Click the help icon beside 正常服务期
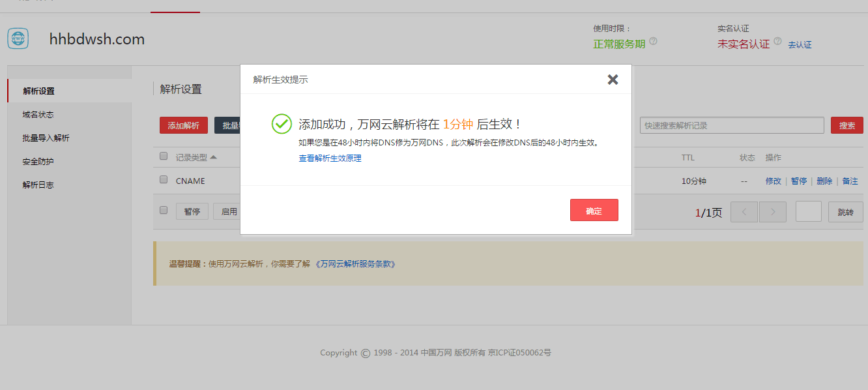 coord(653,41)
